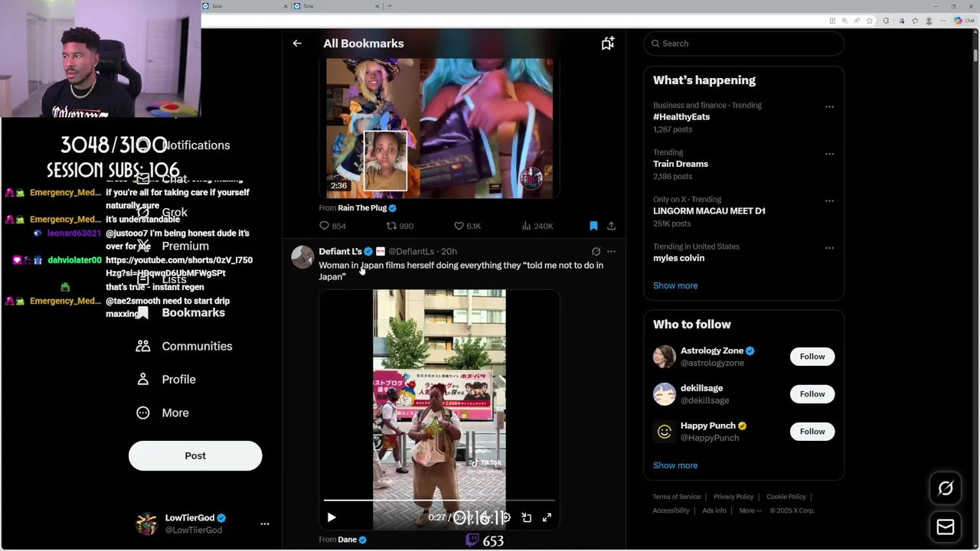This screenshot has height=551, width=980.
Task: Open Train Dreams trend
Action: tap(681, 164)
